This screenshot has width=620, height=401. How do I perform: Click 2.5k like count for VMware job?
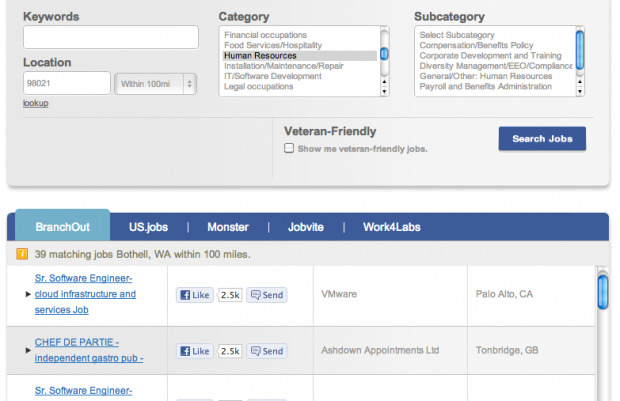pos(230,295)
